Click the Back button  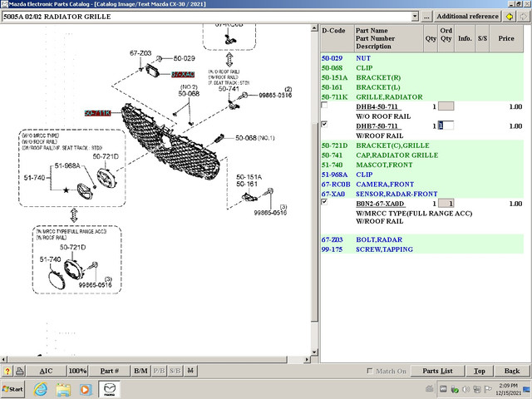coord(512,371)
